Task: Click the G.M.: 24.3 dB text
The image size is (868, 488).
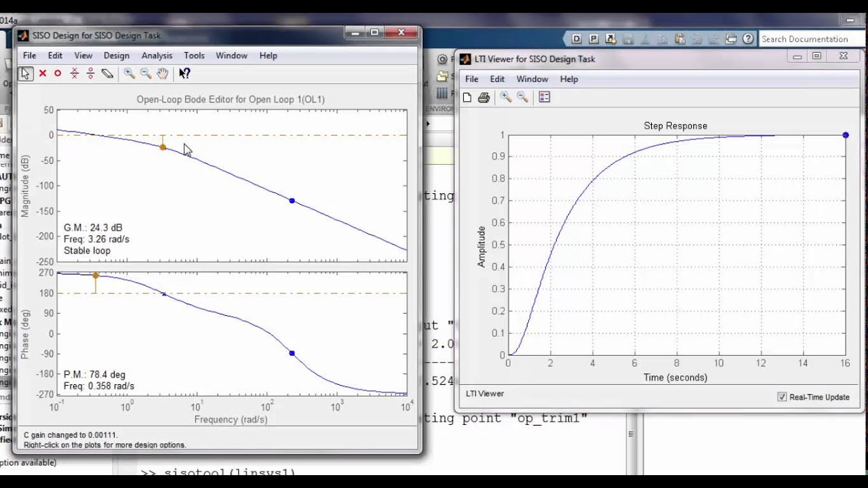Action: [93, 228]
